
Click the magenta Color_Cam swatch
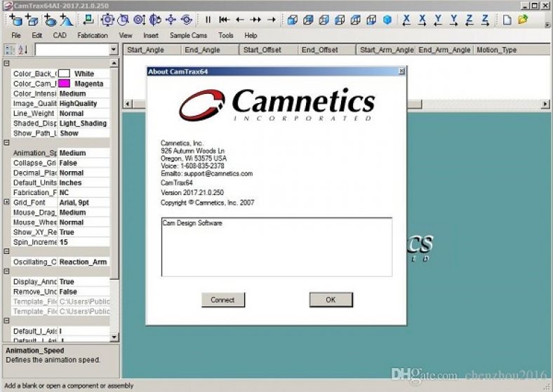(64, 83)
